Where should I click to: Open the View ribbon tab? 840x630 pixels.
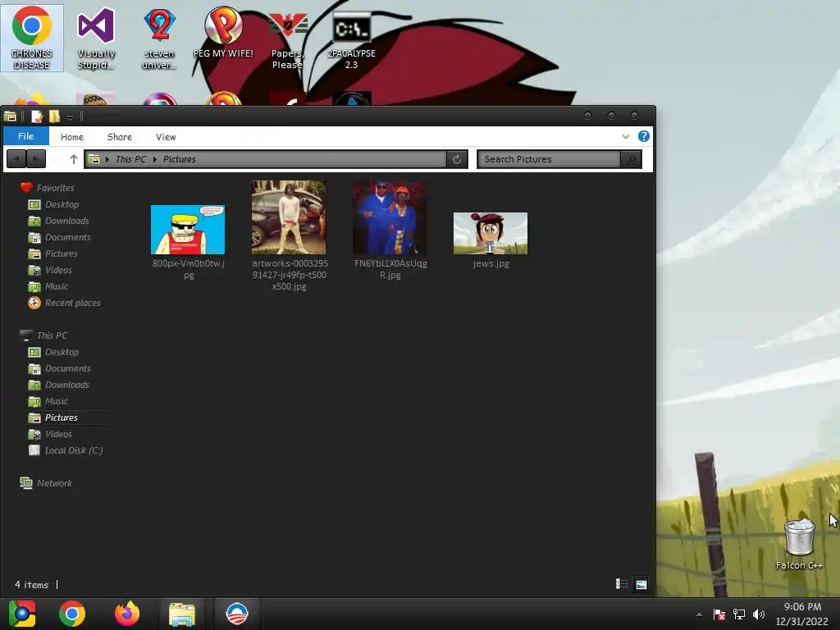(x=166, y=137)
